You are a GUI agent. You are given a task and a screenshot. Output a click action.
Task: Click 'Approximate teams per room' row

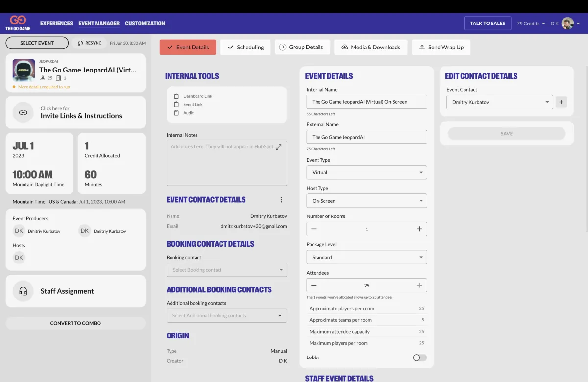pyautogui.click(x=367, y=320)
